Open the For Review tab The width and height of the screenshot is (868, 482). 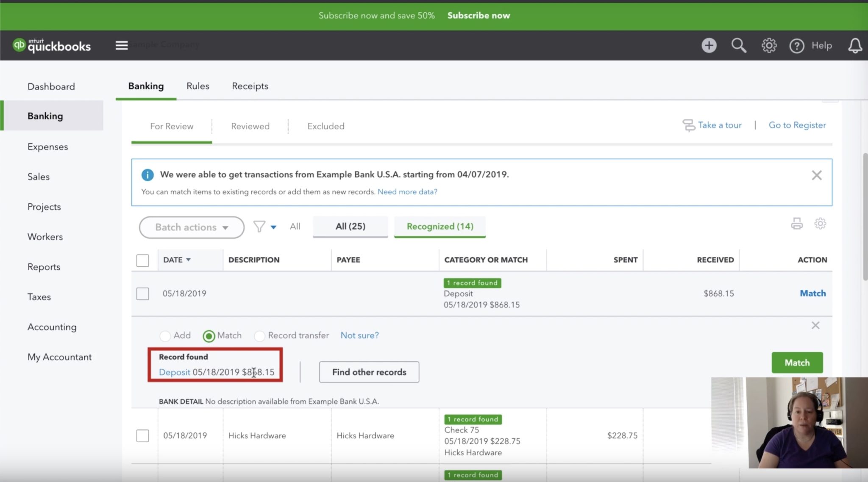(172, 126)
